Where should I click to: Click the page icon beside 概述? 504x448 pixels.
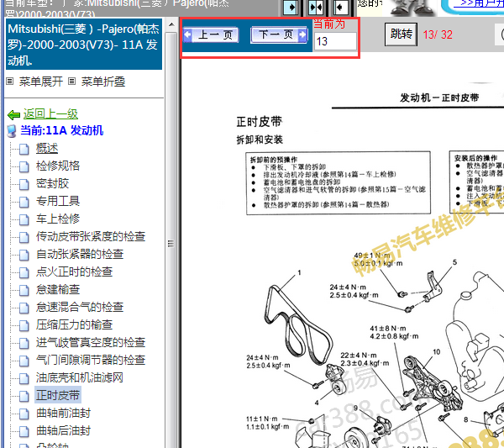[24, 149]
